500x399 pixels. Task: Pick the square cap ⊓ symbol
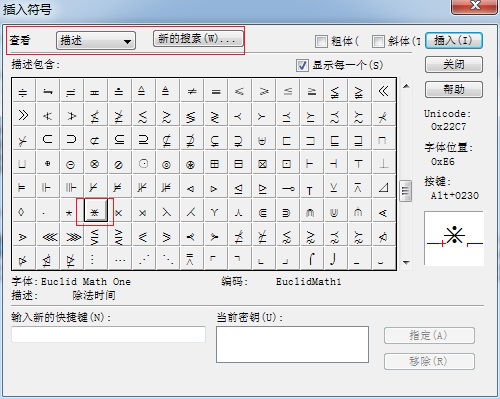point(383,139)
